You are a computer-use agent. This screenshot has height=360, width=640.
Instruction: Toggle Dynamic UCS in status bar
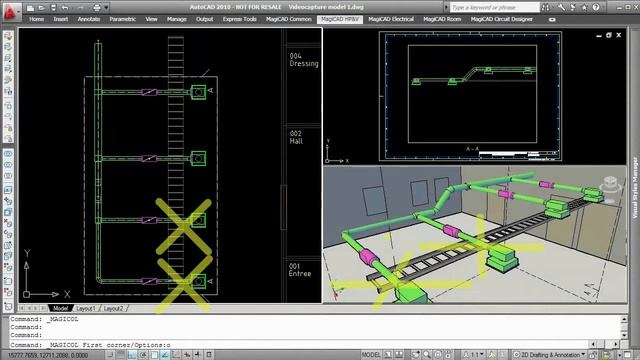point(176,355)
